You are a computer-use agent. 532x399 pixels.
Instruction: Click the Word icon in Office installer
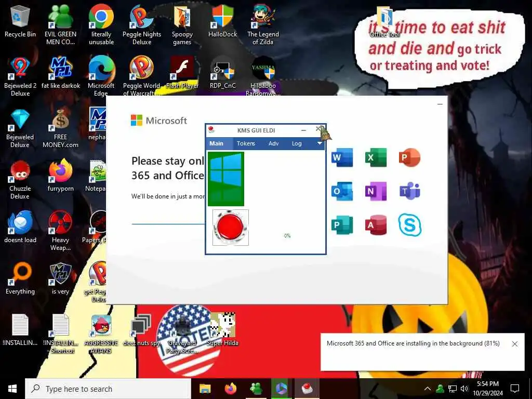pyautogui.click(x=342, y=157)
